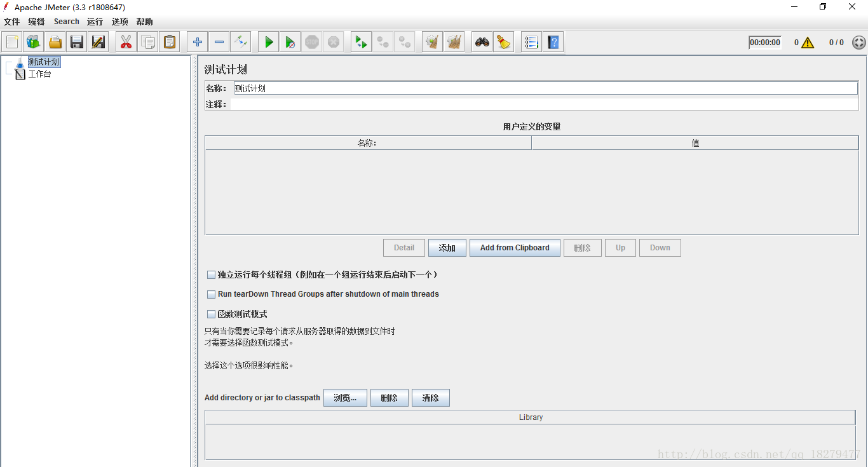The height and width of the screenshot is (467, 868).
Task: Check Run tearDown Thread Groups option
Action: coord(212,294)
